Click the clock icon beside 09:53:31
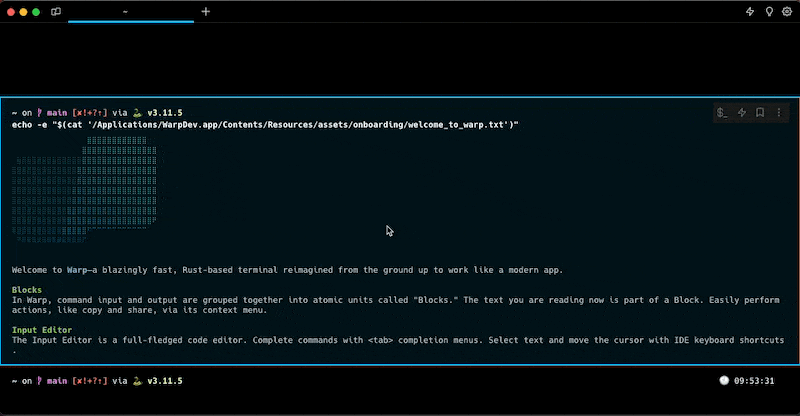This screenshot has height=416, width=800. [x=724, y=380]
